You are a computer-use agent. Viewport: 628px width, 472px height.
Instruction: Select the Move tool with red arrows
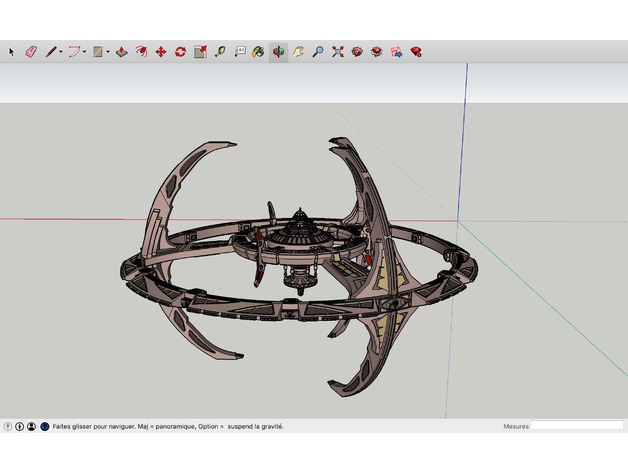[160, 51]
